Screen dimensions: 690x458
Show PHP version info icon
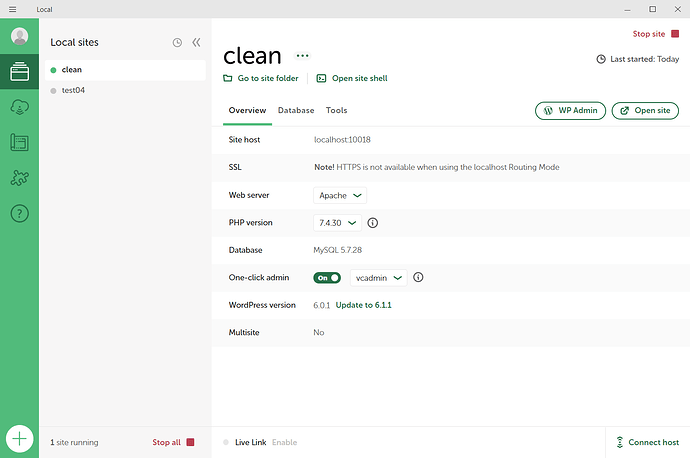pyautogui.click(x=372, y=223)
